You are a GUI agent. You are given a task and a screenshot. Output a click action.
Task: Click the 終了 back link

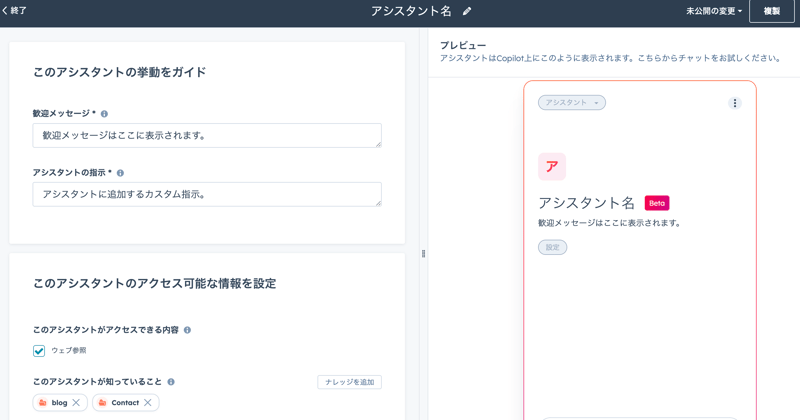pyautogui.click(x=15, y=11)
